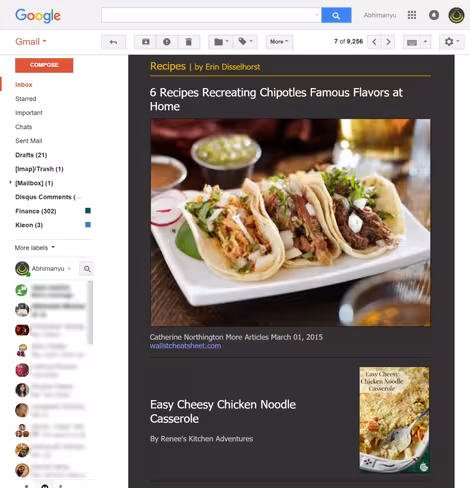The width and height of the screenshot is (470, 488).
Task: Click the 'Recipes' section heading
Action: click(168, 66)
